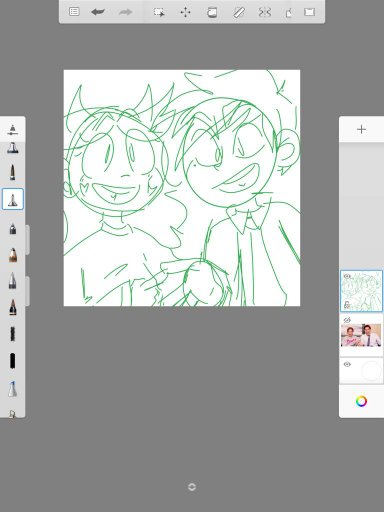Select the reference photo layer thumbnail
Image resolution: width=384 pixels, height=512 pixels.
tap(361, 335)
